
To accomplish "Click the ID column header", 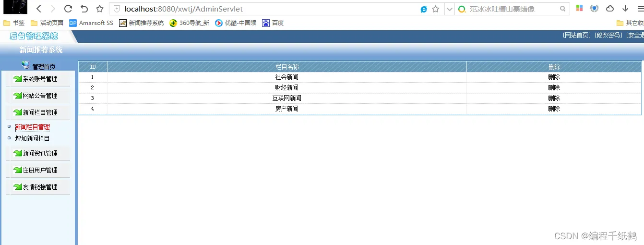I will 93,67.
